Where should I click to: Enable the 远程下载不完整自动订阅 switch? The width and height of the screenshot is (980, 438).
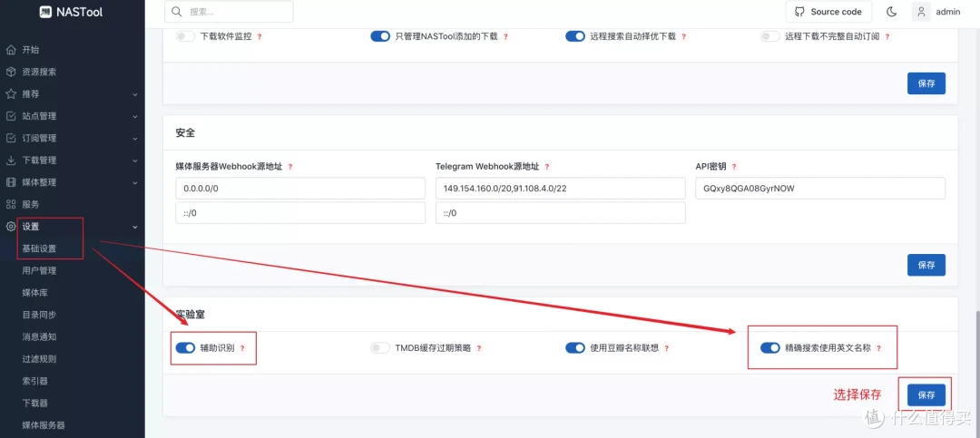770,37
